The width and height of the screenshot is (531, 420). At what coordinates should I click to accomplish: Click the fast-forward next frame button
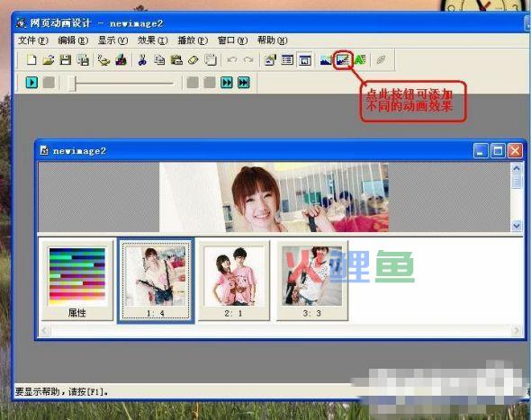(x=227, y=83)
